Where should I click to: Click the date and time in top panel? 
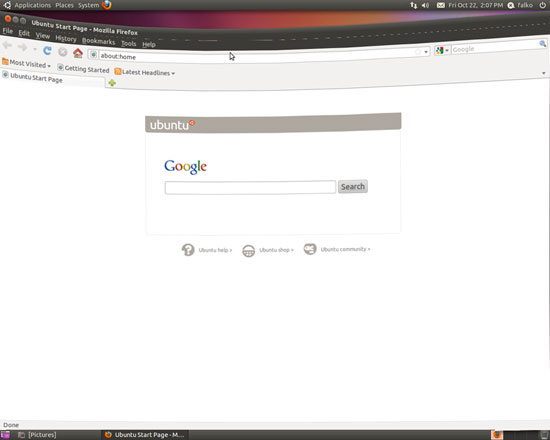point(475,5)
